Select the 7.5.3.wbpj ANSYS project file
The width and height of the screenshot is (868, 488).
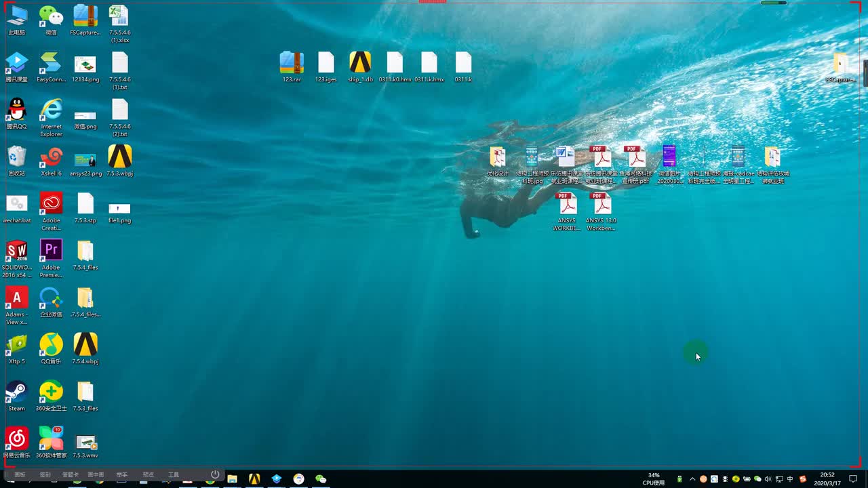tap(120, 161)
